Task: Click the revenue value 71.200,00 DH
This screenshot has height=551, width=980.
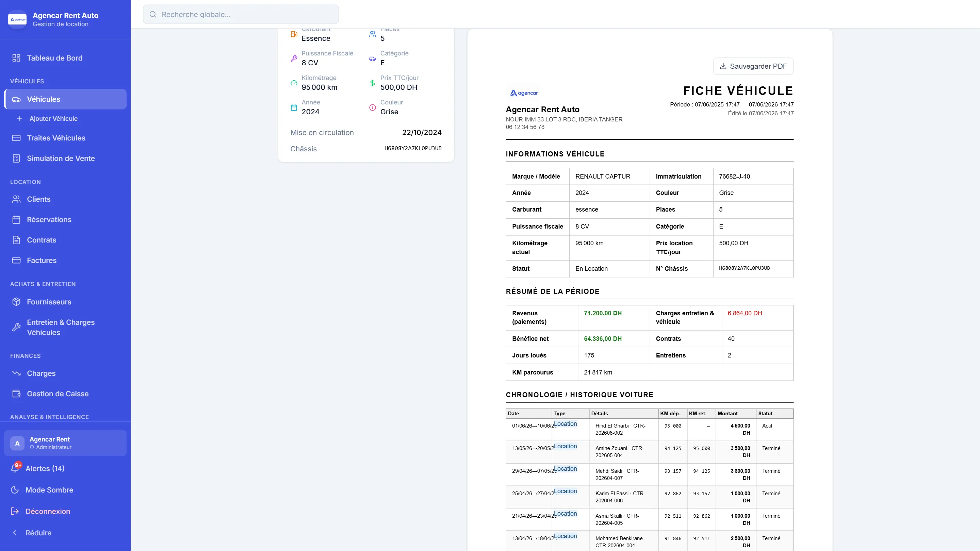Action: [603, 313]
